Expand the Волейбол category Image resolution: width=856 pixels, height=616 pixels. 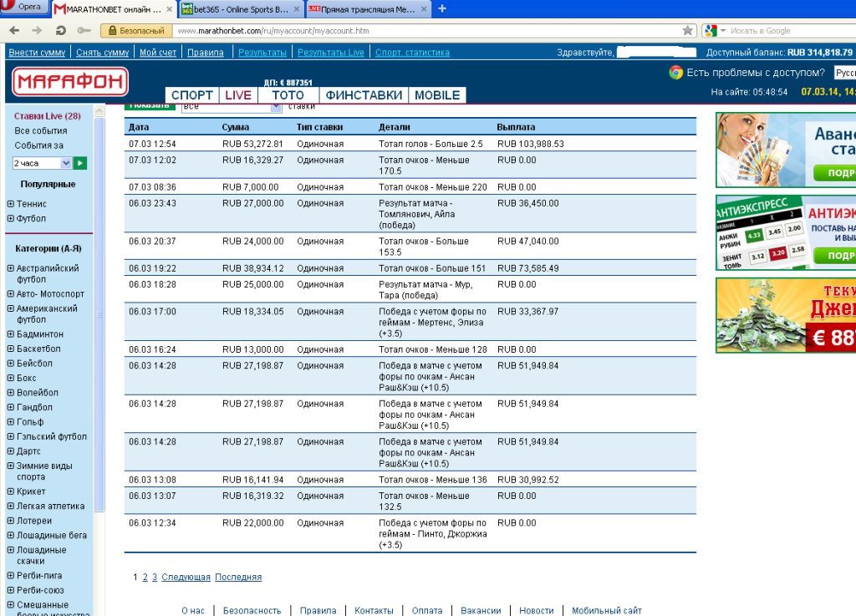(x=10, y=392)
